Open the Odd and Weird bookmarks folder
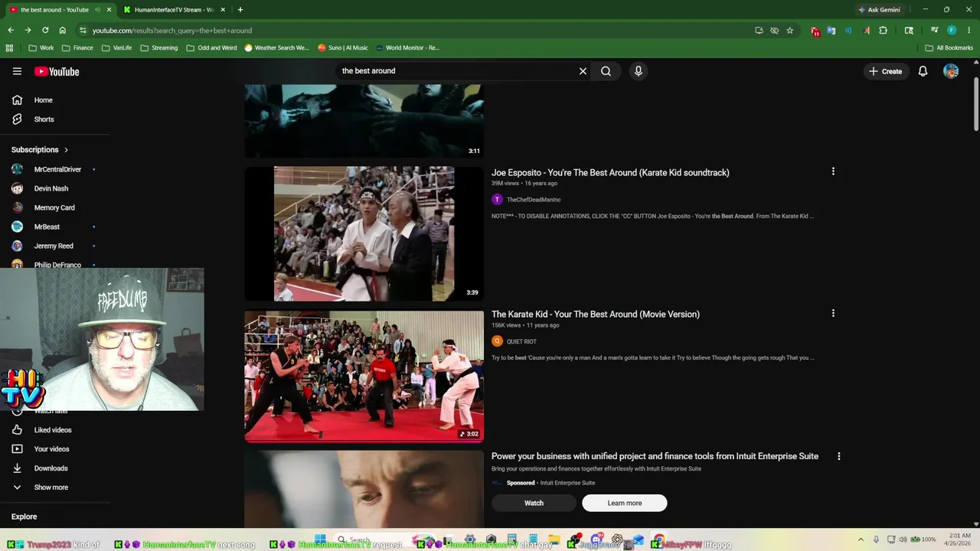Image resolution: width=980 pixels, height=551 pixels. pyautogui.click(x=211, y=47)
